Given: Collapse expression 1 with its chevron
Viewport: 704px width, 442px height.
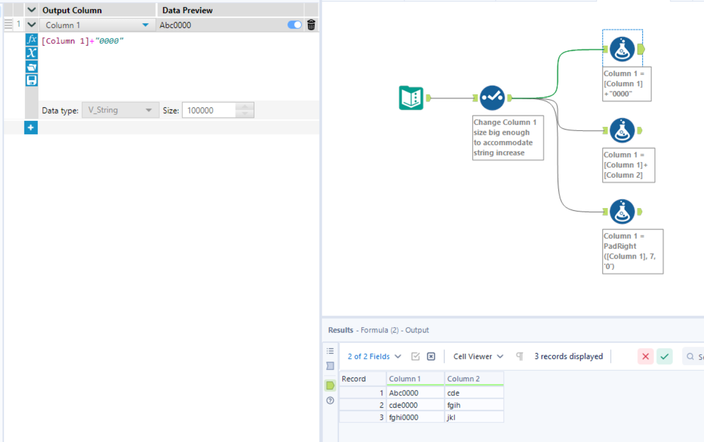Looking at the screenshot, I should tap(31, 25).
